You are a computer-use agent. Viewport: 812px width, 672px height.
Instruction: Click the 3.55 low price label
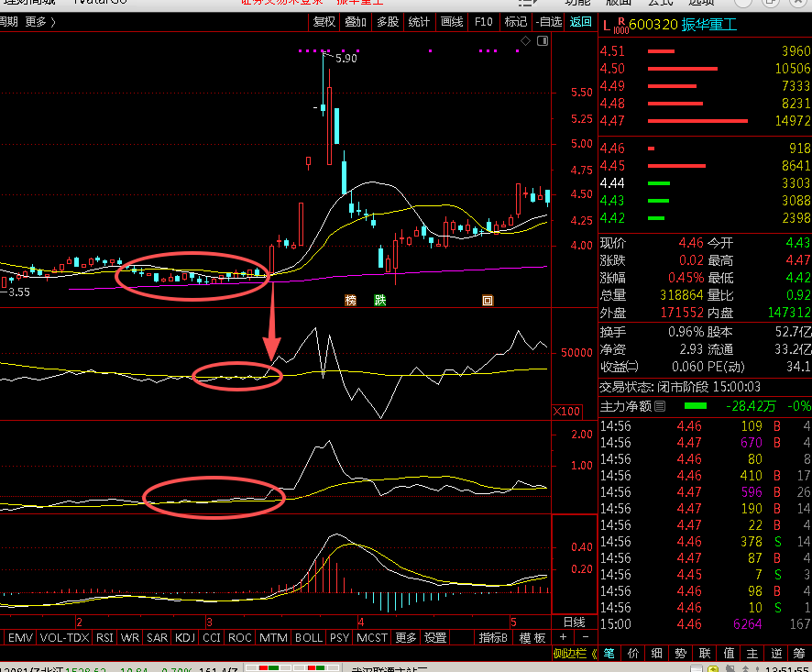pos(19,292)
